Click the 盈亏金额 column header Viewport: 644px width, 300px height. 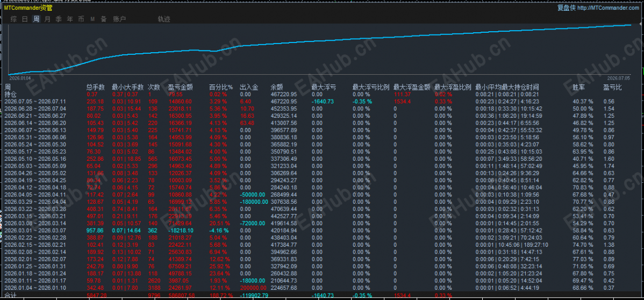coord(181,87)
